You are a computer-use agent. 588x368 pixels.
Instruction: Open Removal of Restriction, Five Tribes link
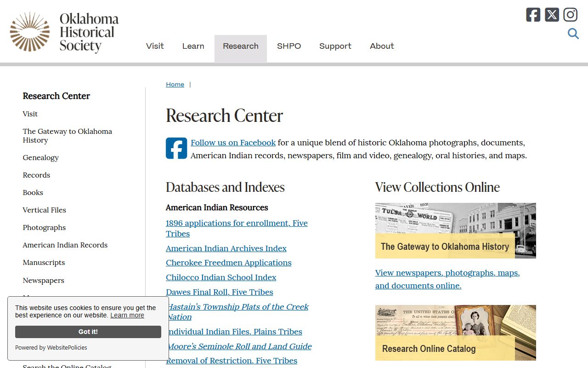[232, 361]
